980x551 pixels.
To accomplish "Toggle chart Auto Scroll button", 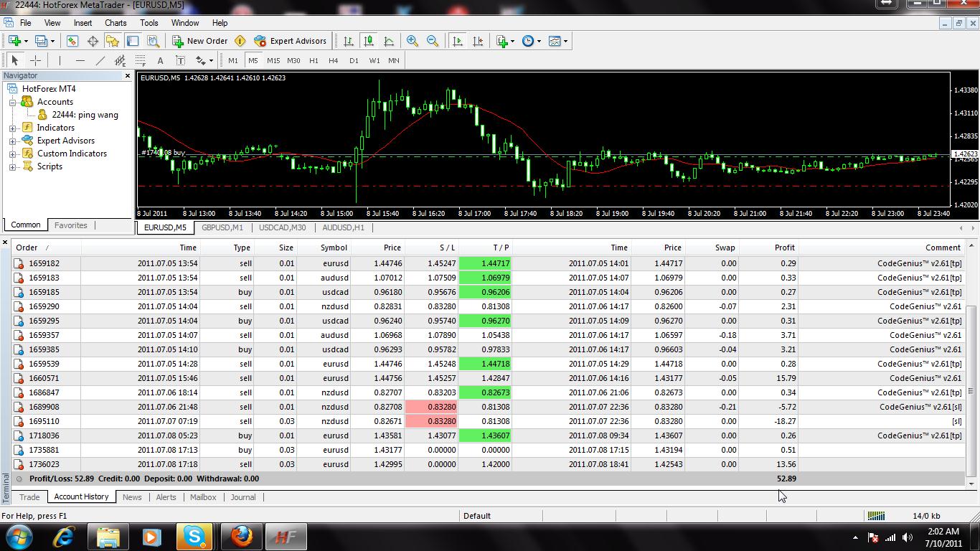I will pos(458,41).
